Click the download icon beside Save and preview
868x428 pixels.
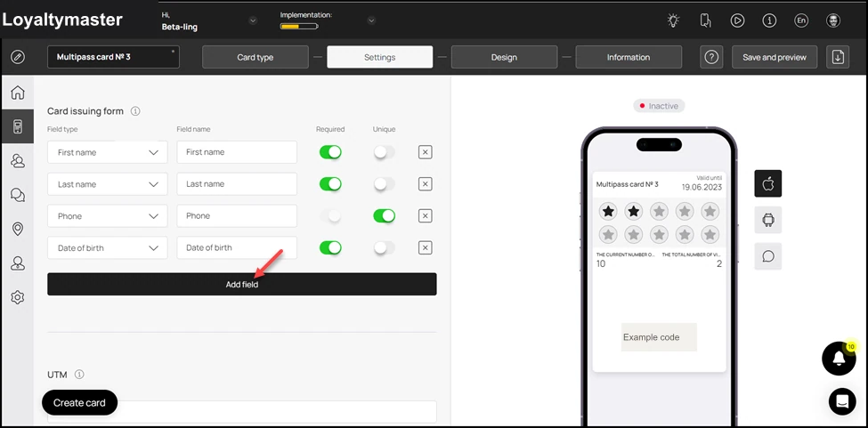point(838,57)
